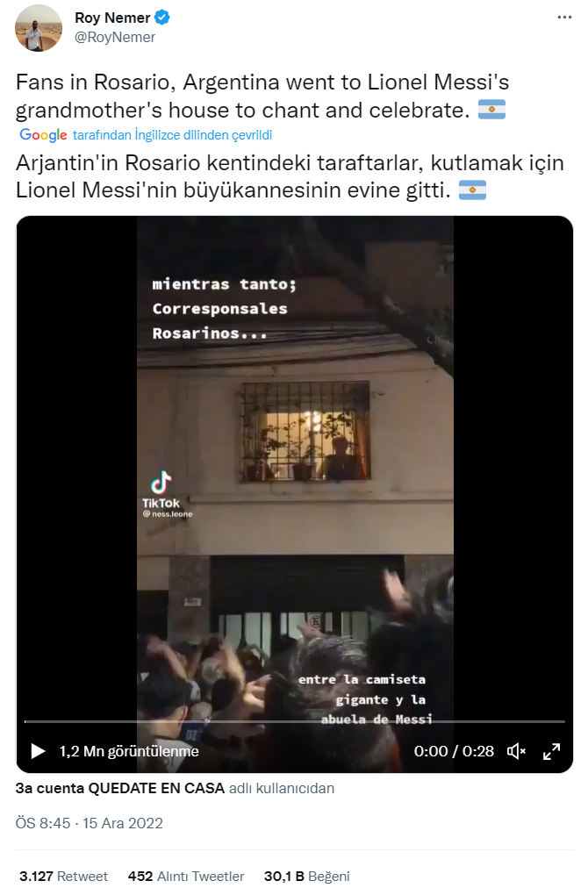Unmute the video sound
The image size is (588, 888).
(516, 751)
